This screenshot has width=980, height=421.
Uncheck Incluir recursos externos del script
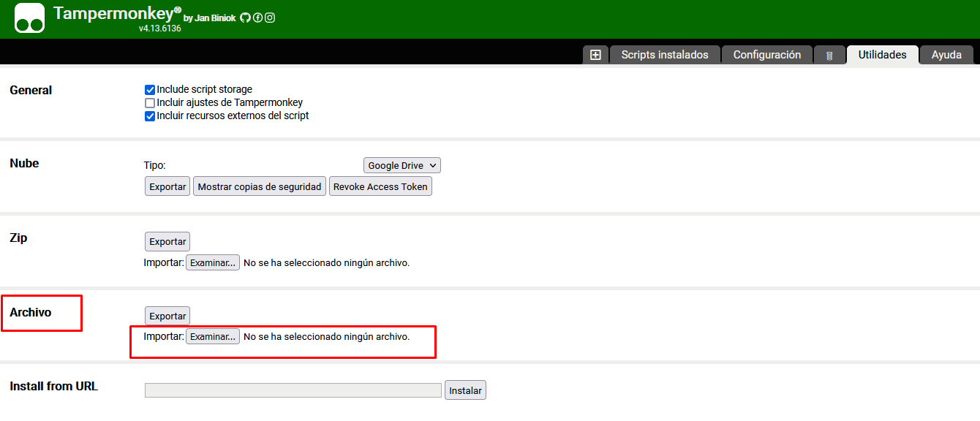[150, 116]
